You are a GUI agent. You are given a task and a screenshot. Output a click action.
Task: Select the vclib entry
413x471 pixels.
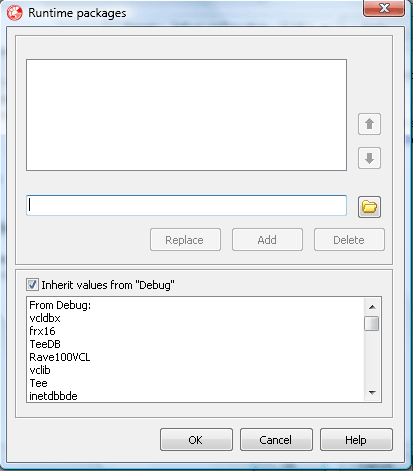[x=40, y=370]
